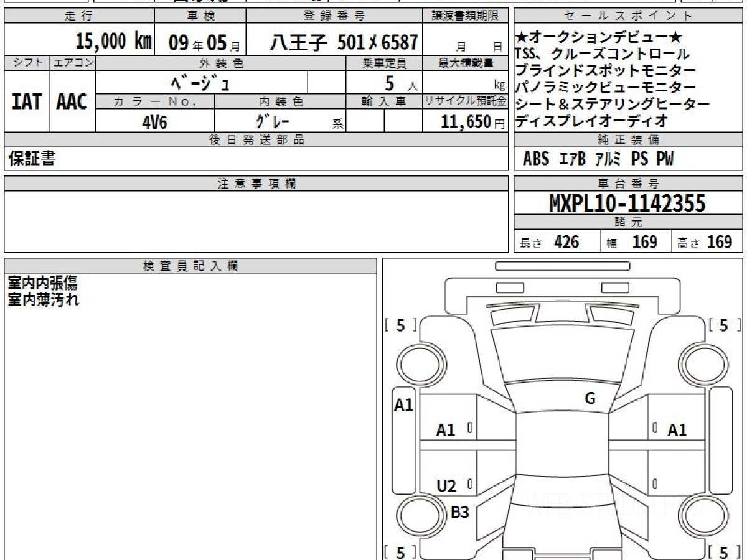747x560 pixels.
Task: Click the カラーNo. header
Action: [155, 101]
